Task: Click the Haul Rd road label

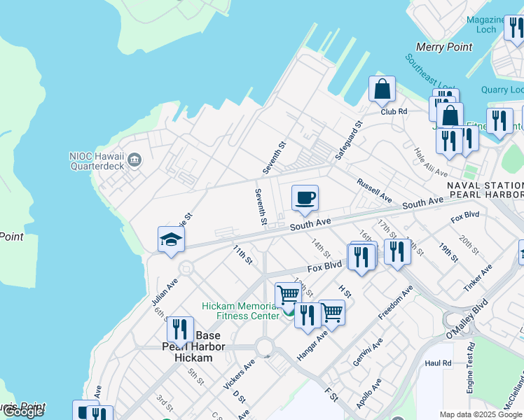Action: pyautogui.click(x=438, y=363)
